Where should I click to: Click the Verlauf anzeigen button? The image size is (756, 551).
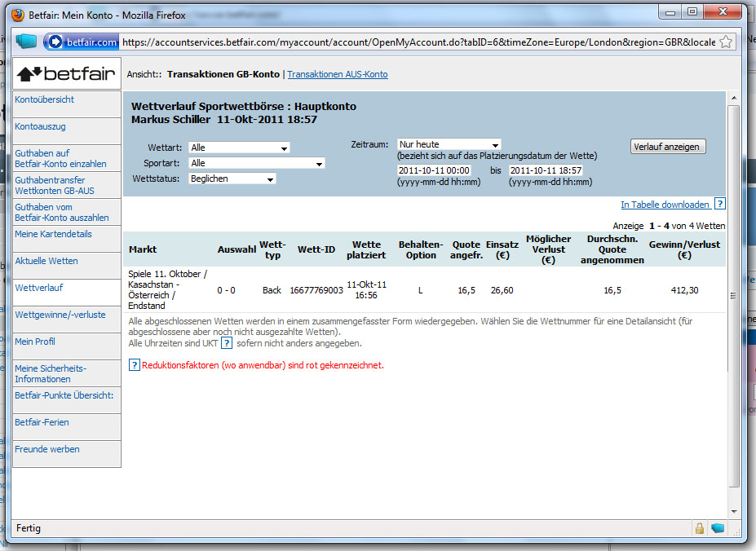click(x=668, y=147)
